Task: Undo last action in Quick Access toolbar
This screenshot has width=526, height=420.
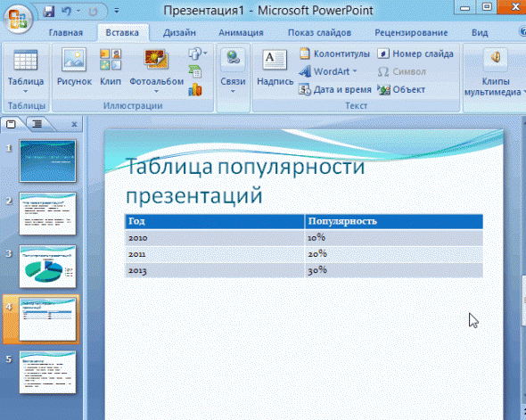Action: point(66,12)
